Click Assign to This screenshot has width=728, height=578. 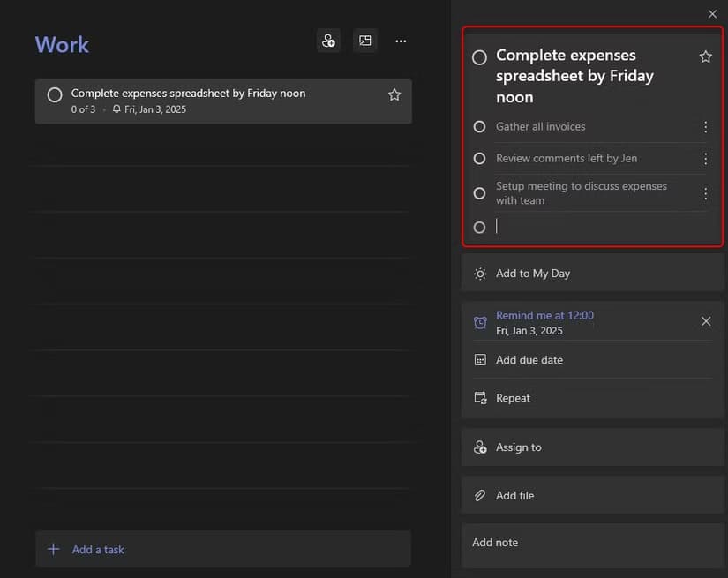coord(592,447)
